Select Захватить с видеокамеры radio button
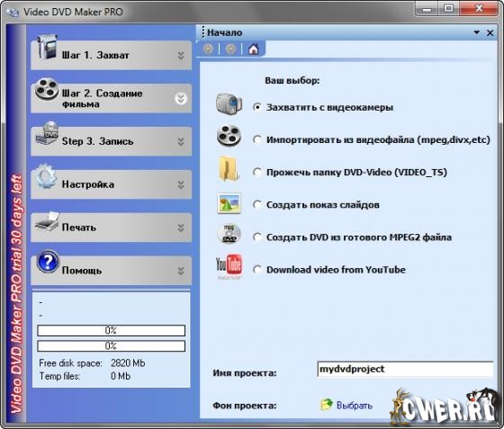Screen dimensions: 504x429 pos(257,107)
